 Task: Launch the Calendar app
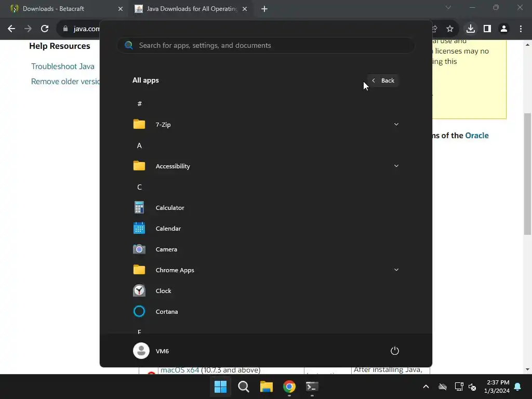[x=265, y=229]
